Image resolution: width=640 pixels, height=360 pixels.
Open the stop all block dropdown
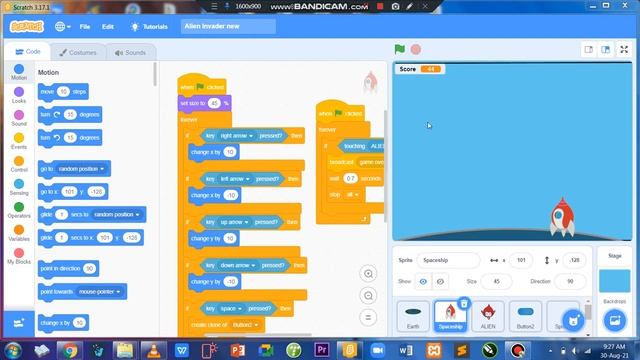[352, 195]
